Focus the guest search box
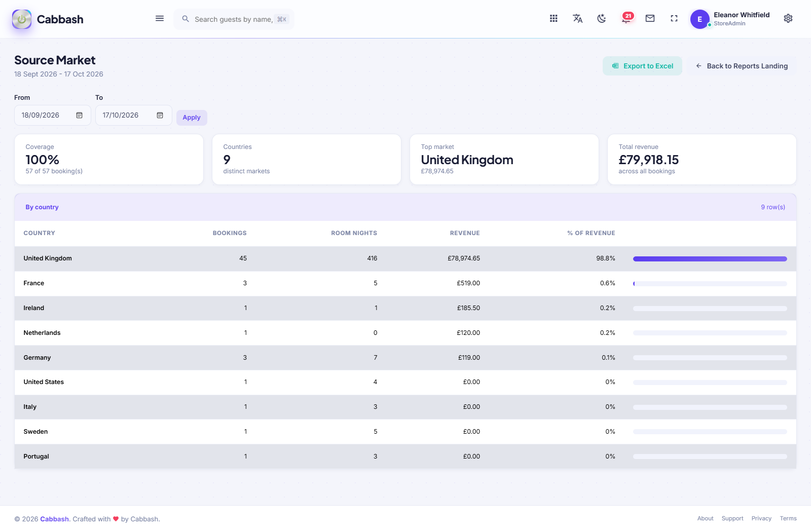811x532 pixels. pos(234,19)
